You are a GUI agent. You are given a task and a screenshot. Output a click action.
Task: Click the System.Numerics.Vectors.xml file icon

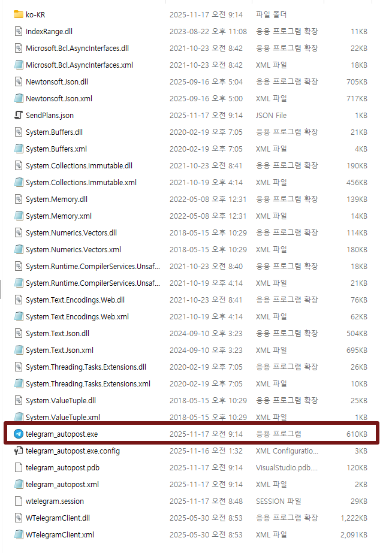pos(19,249)
